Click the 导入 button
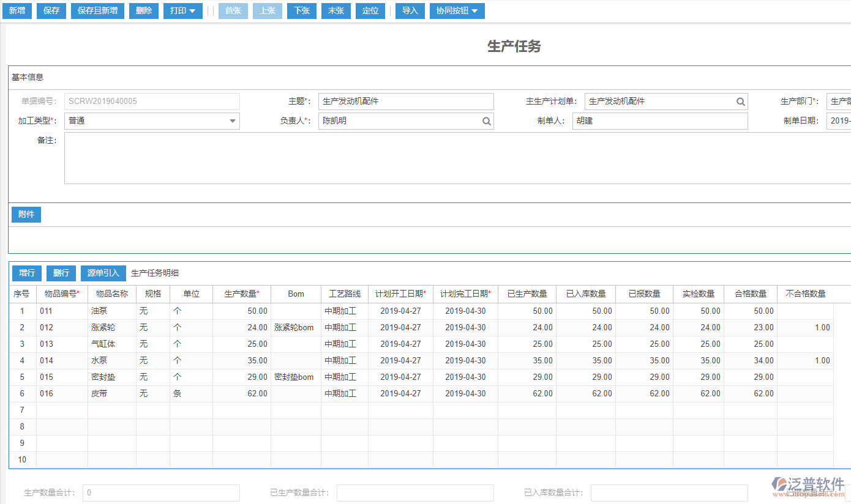851x504 pixels. [410, 11]
